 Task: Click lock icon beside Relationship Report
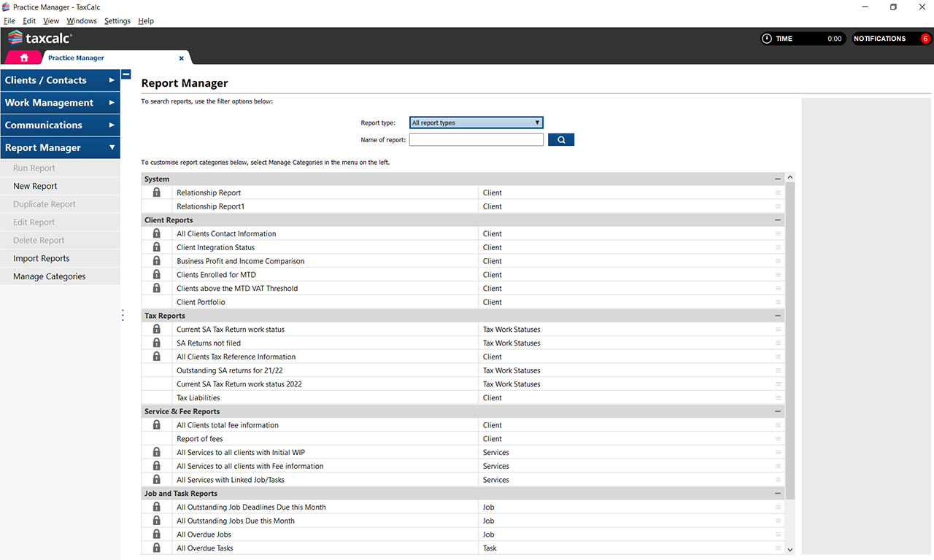coord(156,192)
